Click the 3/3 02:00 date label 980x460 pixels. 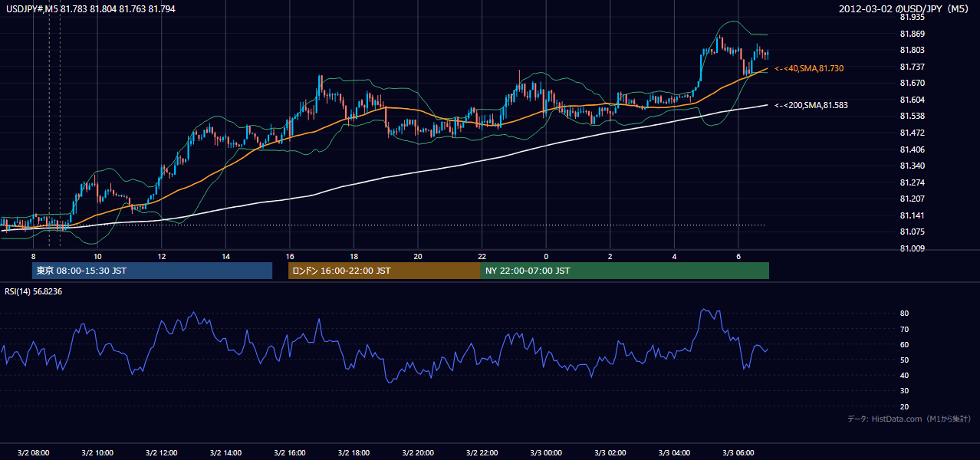pos(610,453)
